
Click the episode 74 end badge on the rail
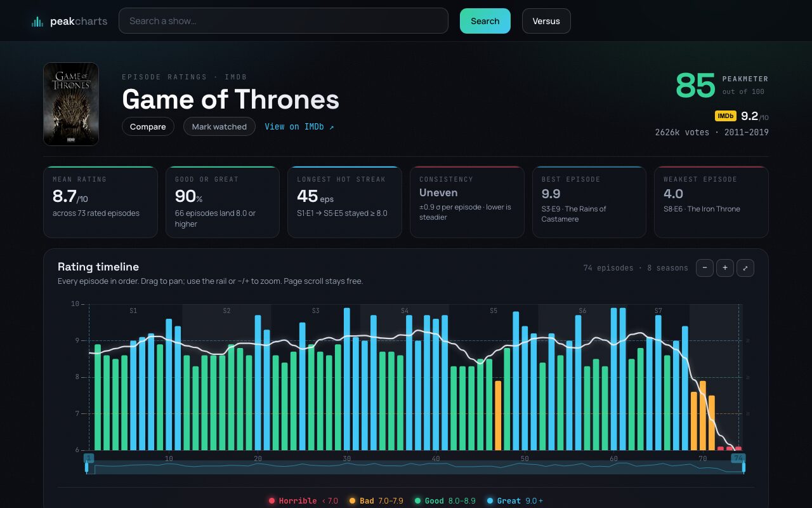coord(738,458)
